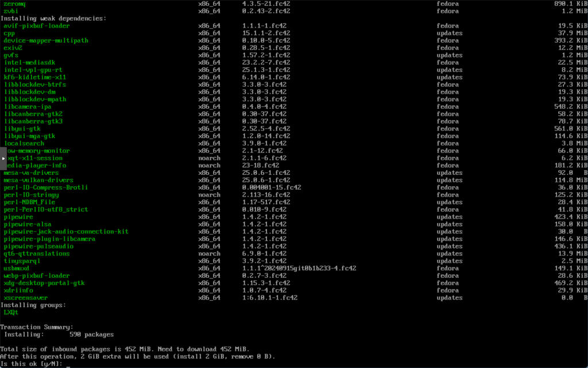The image size is (588, 368).
Task: Select the 'zvbi' package name
Action: [x=11, y=11]
